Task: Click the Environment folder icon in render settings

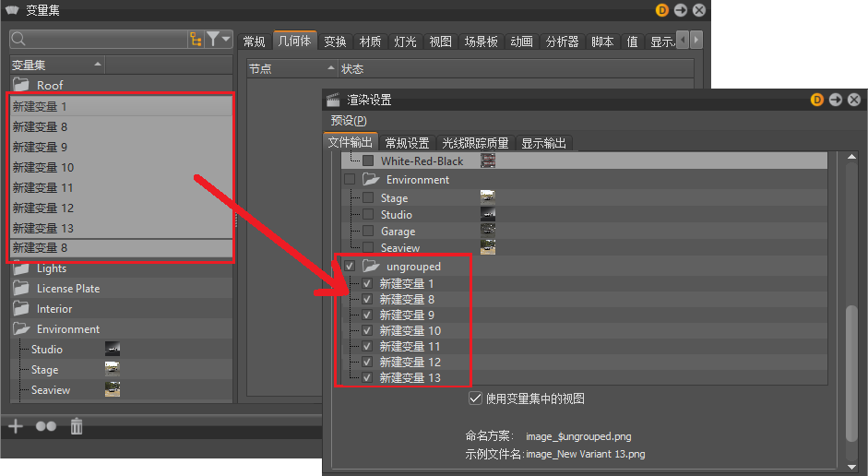Action: [371, 179]
